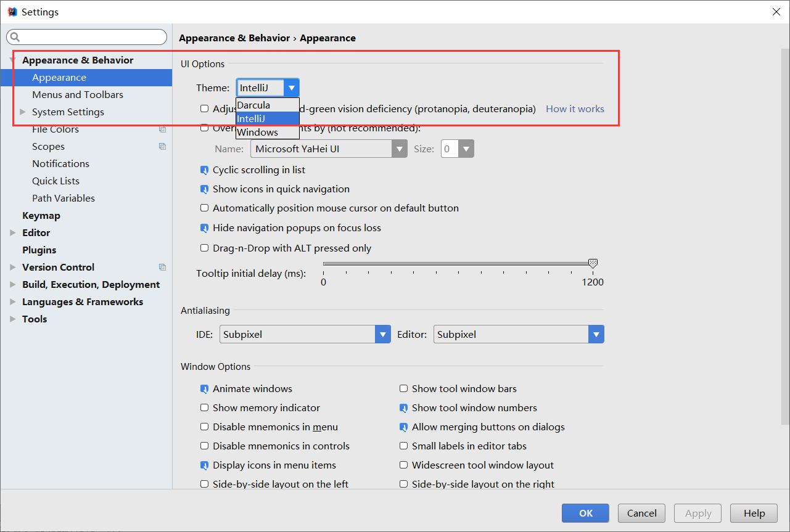Click the project-level icon beside Scopes

(162, 147)
